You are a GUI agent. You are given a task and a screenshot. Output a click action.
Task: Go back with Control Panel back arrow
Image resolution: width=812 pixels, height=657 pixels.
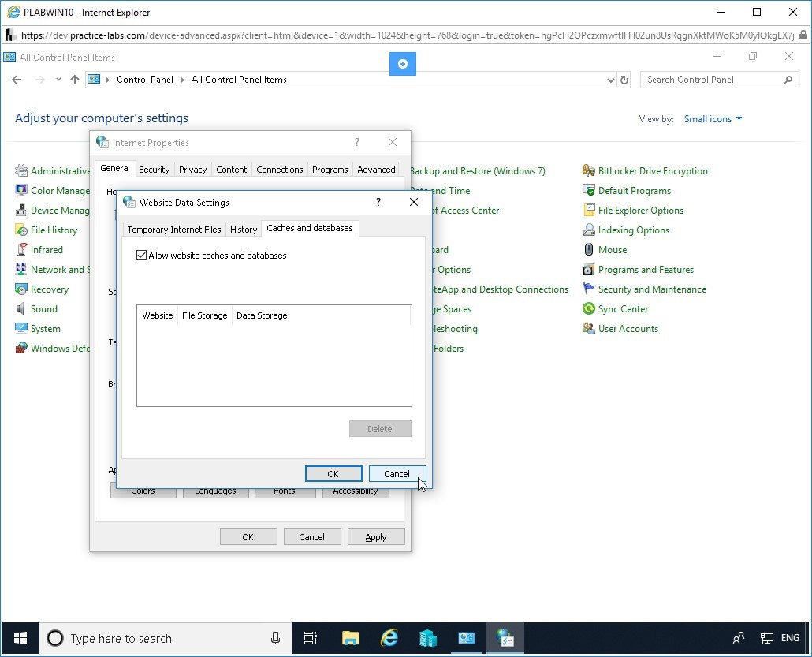17,80
